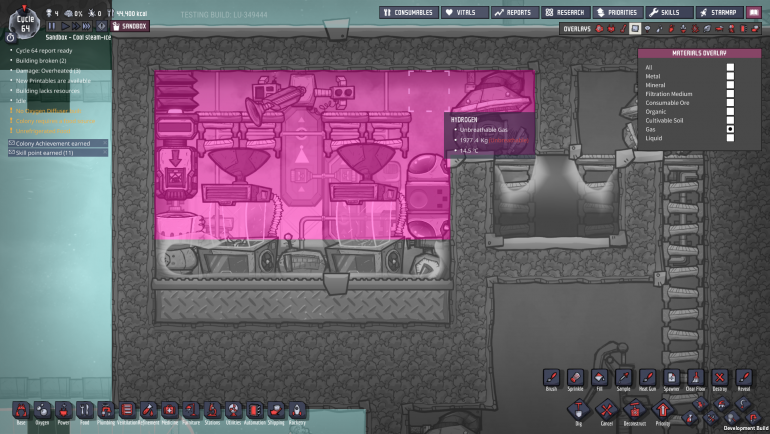Activate the Dig tool
770x434 pixels.
click(x=578, y=409)
